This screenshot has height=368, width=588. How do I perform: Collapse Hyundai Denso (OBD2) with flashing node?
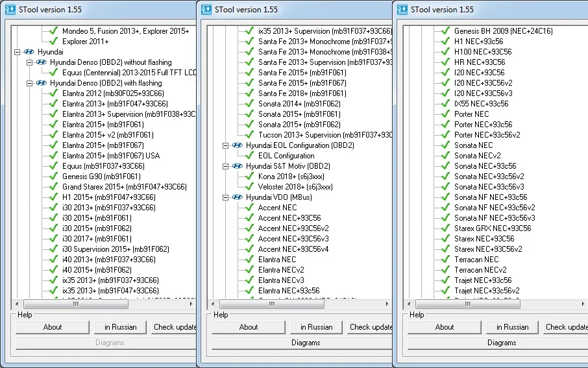pyautogui.click(x=29, y=83)
